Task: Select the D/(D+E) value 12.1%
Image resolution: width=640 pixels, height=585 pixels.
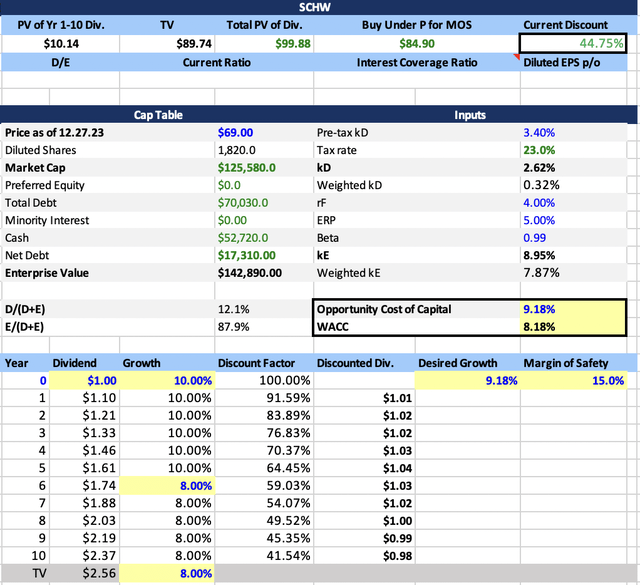Action: (x=264, y=309)
